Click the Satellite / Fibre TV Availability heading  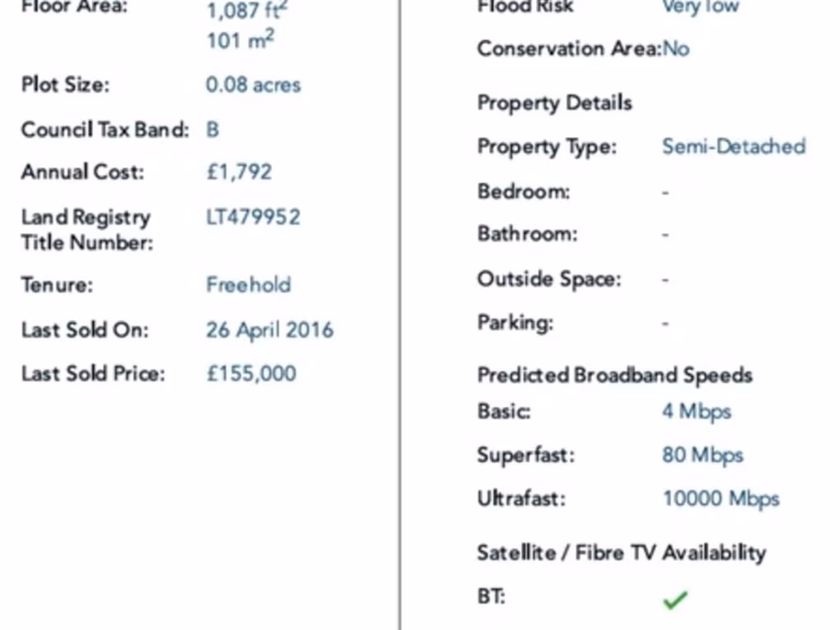tap(621, 552)
